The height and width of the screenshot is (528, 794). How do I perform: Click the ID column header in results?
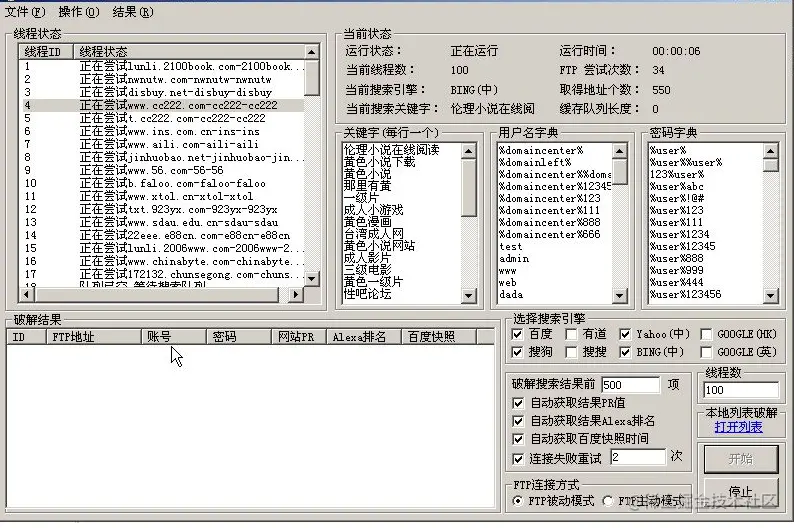pyautogui.click(x=26, y=337)
